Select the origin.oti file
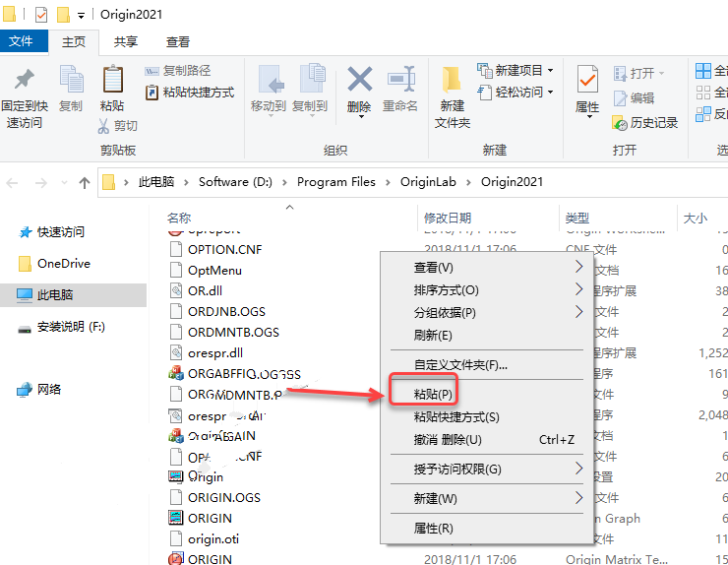The height and width of the screenshot is (565, 728). pos(205,539)
